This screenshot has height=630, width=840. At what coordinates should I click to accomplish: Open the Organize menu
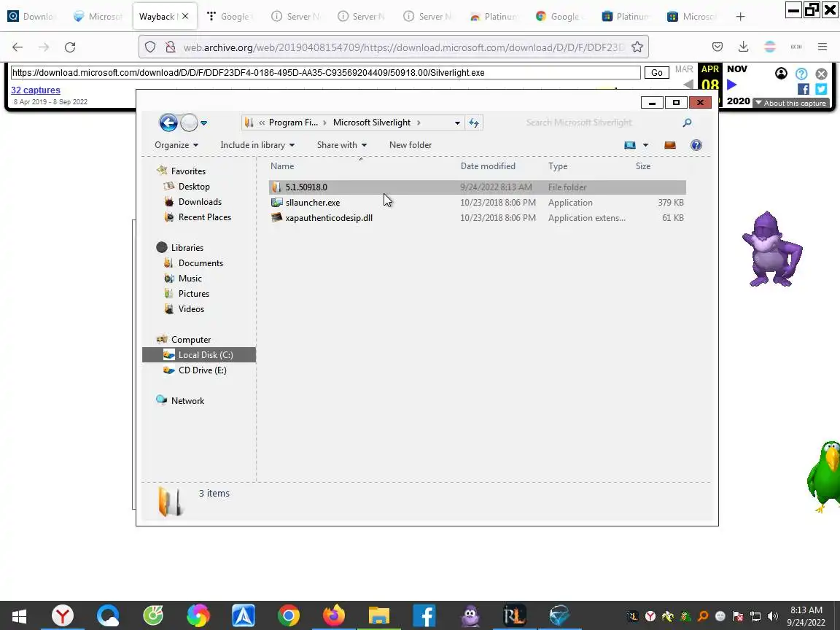point(176,145)
